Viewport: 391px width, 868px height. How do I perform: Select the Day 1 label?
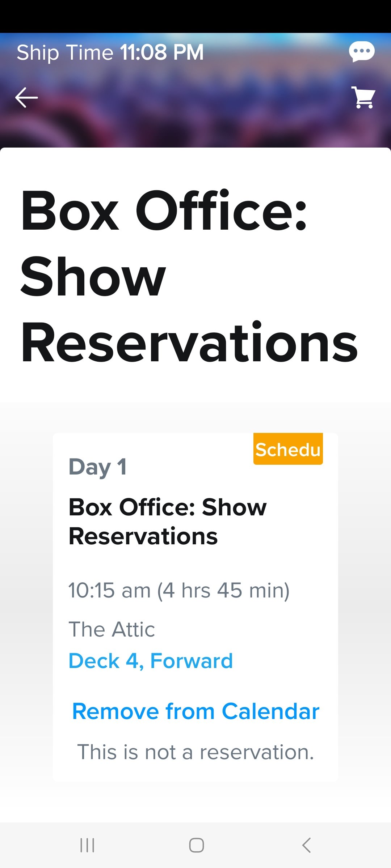pyautogui.click(x=97, y=467)
